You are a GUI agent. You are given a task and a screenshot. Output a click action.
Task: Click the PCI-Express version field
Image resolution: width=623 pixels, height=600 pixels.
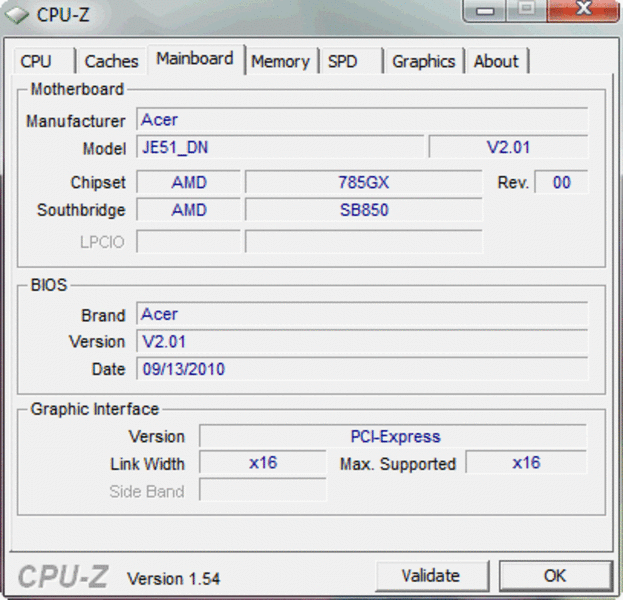point(393,436)
